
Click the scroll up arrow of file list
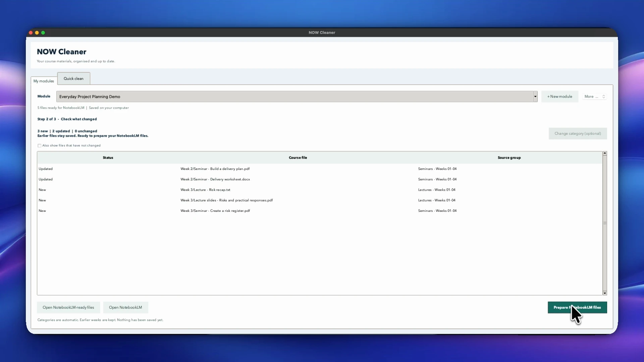(x=605, y=153)
